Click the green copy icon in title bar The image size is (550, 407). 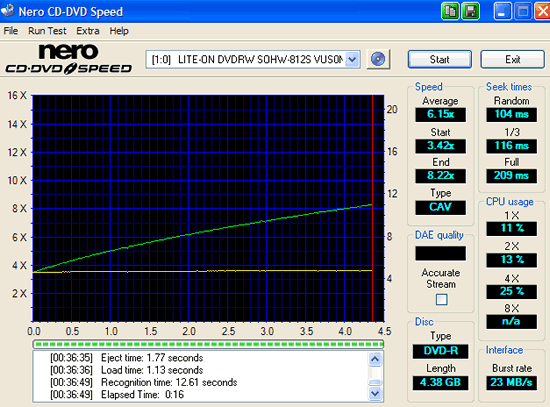pyautogui.click(x=450, y=11)
